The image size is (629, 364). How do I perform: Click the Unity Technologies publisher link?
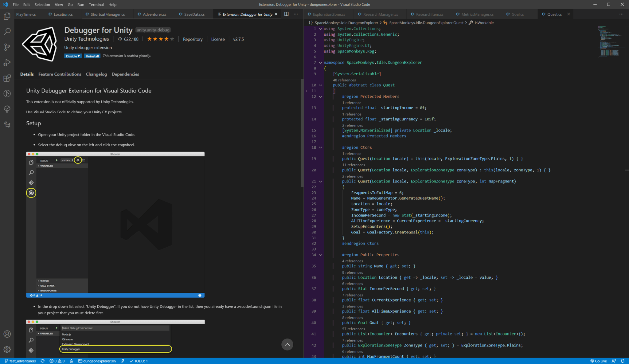[87, 39]
